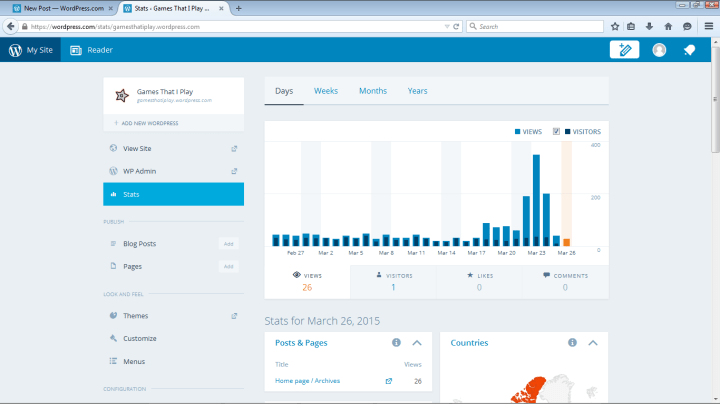Click the page vertical scrollbar thumb
The width and height of the screenshot is (720, 404).
click(x=715, y=99)
